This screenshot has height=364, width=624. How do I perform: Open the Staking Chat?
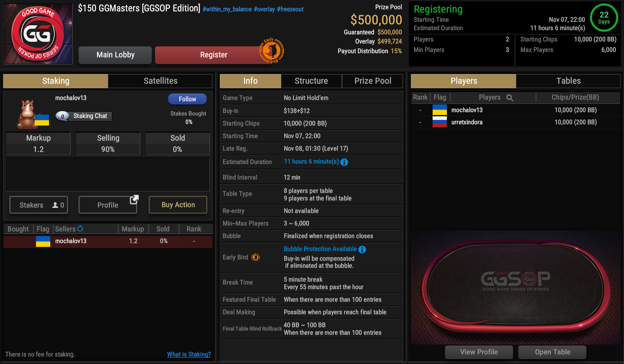pyautogui.click(x=84, y=116)
